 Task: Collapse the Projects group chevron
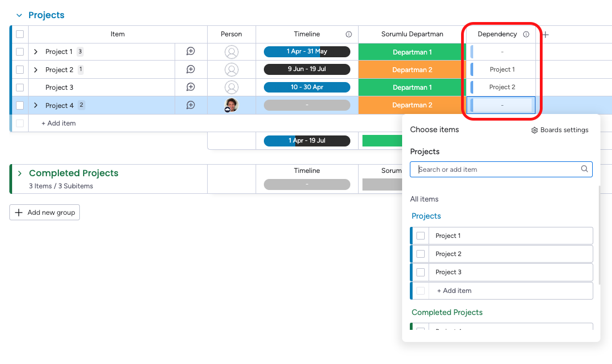click(19, 15)
